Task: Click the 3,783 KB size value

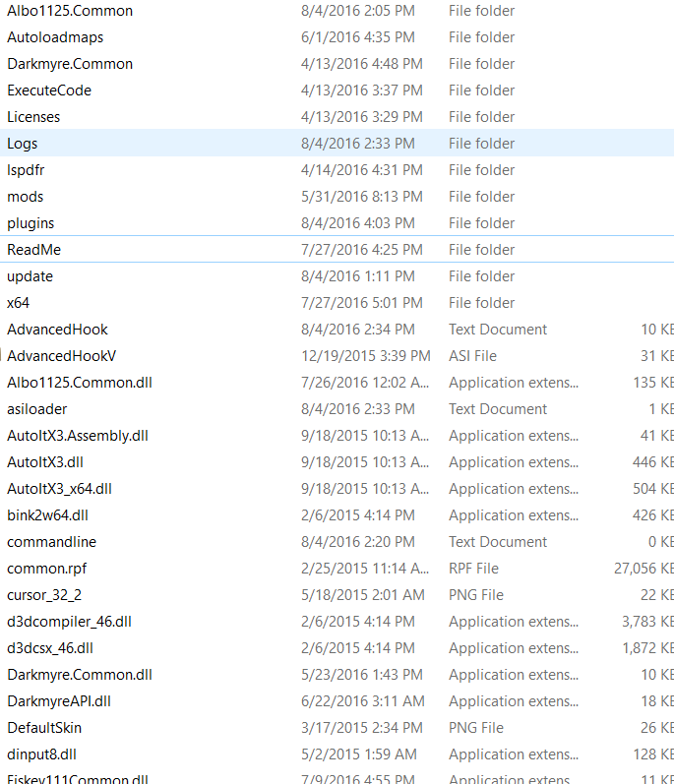Action: [x=647, y=622]
